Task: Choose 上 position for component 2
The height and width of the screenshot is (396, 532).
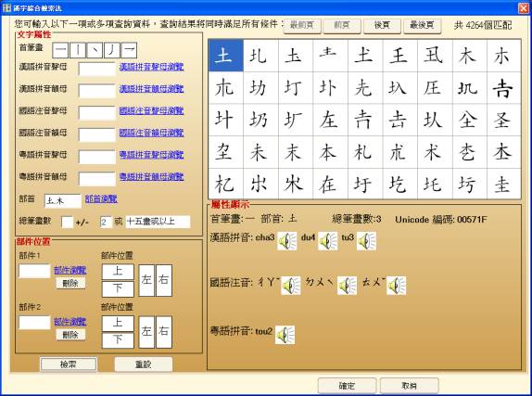Action: point(118,323)
